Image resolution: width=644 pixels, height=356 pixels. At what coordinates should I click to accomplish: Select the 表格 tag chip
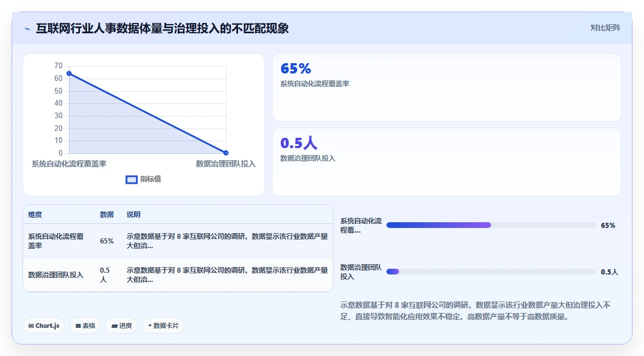click(86, 326)
